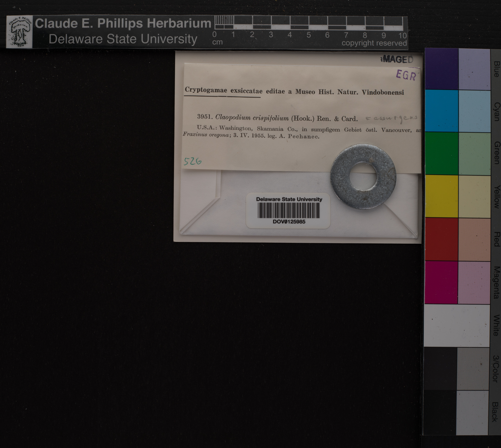Click the Claopodium crispifolium species name
The image size is (501, 448).
tap(252, 118)
